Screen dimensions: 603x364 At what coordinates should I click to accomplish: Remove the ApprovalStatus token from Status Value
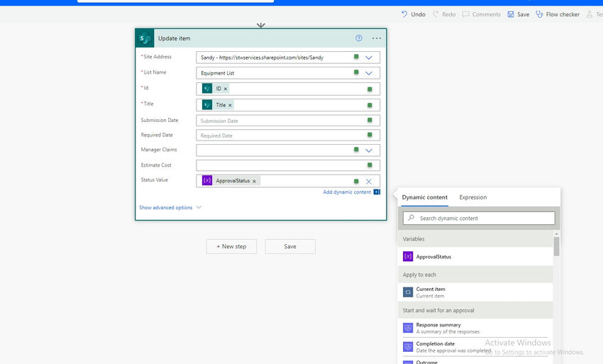pos(254,181)
